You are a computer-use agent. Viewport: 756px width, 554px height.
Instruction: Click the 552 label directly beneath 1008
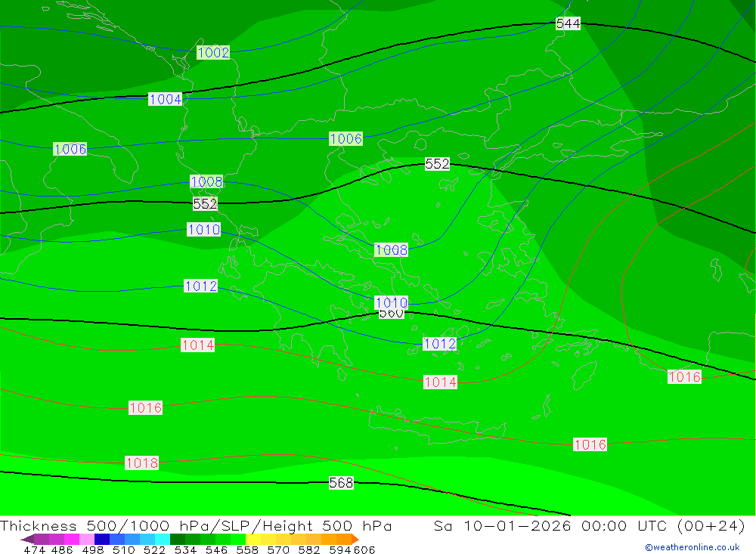coord(205,203)
